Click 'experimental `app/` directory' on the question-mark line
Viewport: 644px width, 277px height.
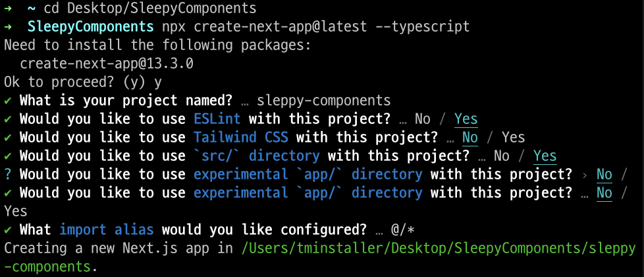tap(308, 175)
